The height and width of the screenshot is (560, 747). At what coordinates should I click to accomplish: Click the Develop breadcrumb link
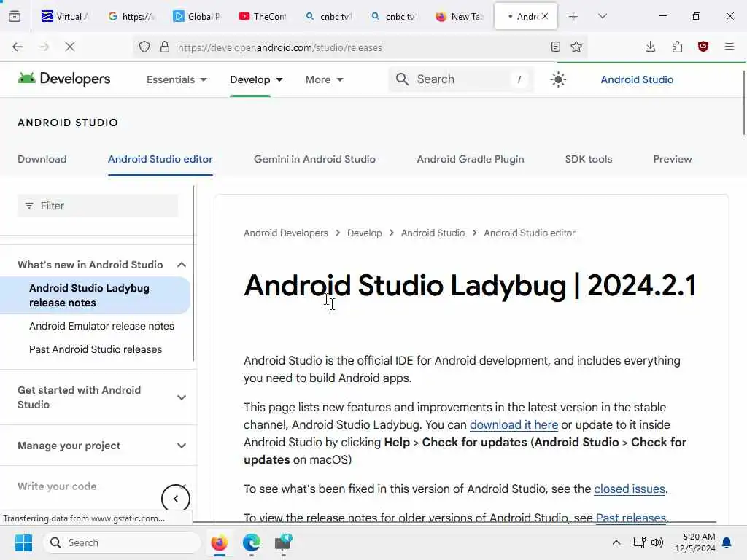365,233
